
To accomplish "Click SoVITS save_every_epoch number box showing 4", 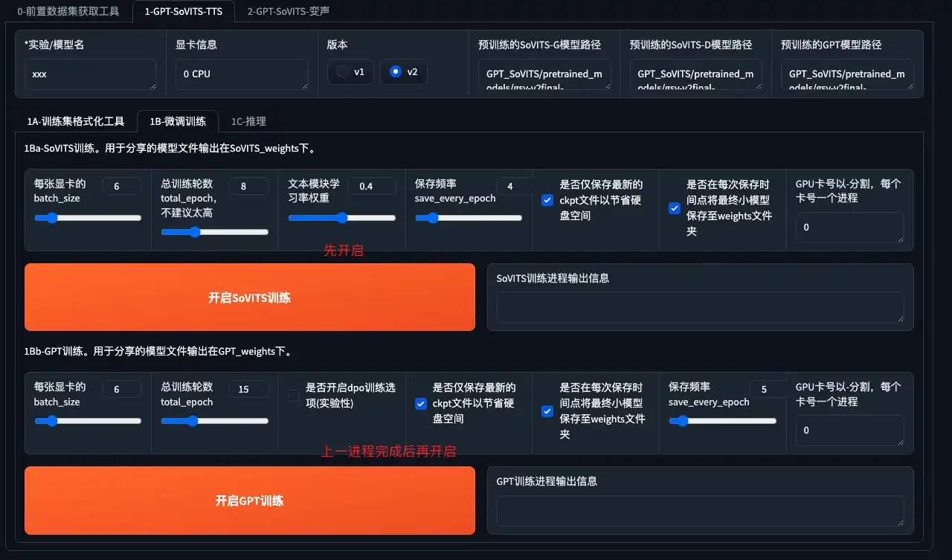I will click(515, 186).
